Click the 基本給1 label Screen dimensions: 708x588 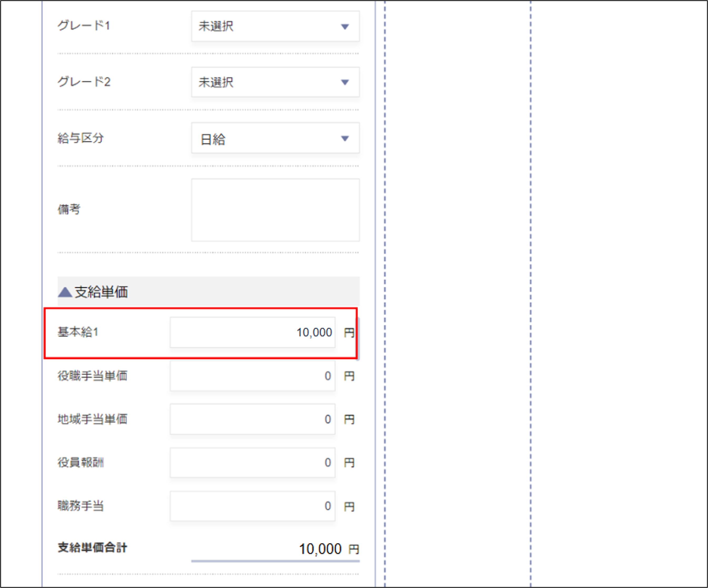pos(78,332)
